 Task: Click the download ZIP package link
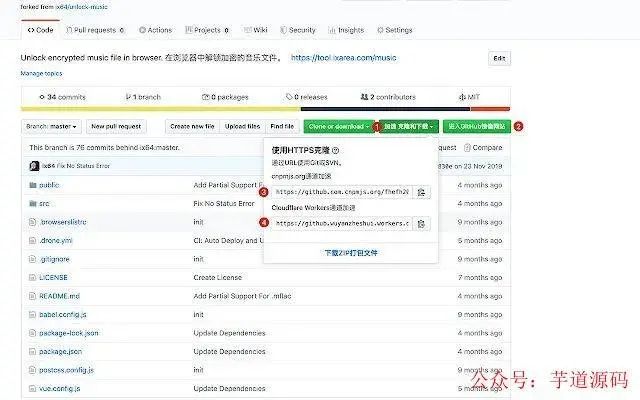pos(351,253)
